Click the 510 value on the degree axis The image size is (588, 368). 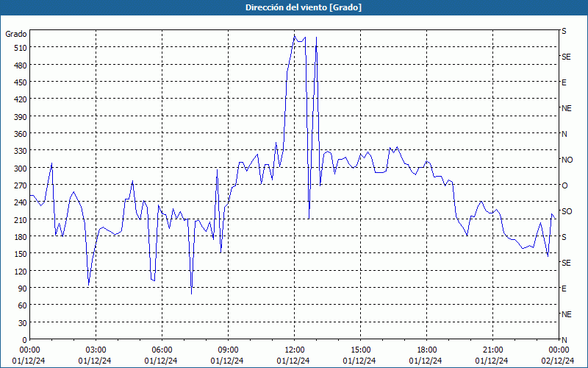click(20, 48)
